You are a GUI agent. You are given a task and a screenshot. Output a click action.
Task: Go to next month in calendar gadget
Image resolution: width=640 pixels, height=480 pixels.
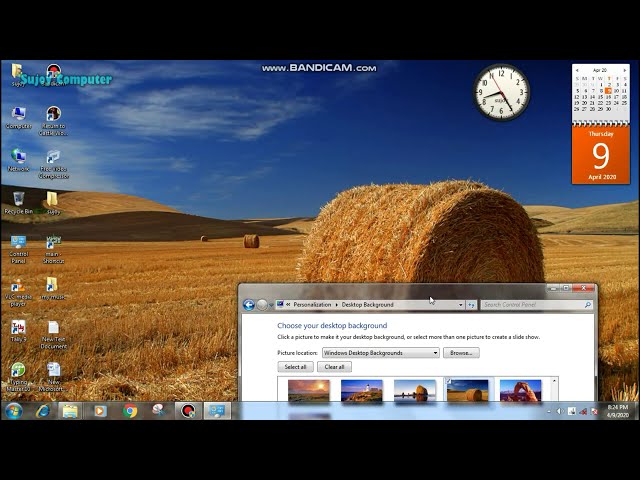[x=624, y=70]
